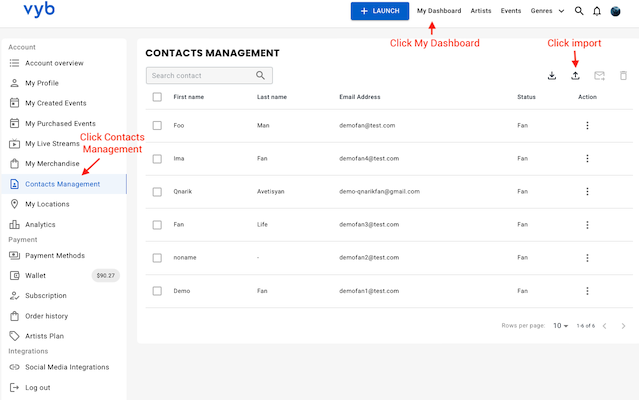Select checkbox for Fan Life contact
This screenshot has height=400, width=639.
tap(157, 225)
